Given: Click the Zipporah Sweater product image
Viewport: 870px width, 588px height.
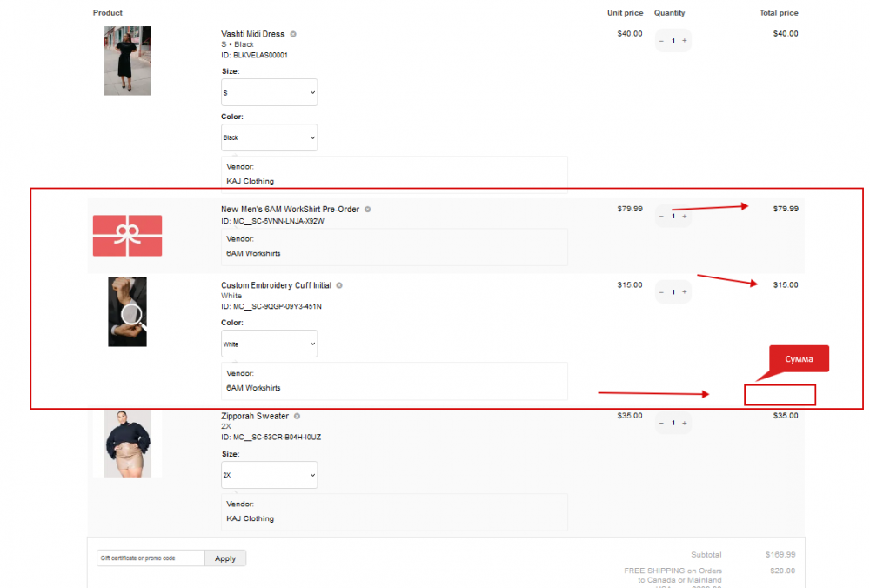Looking at the screenshot, I should pyautogui.click(x=127, y=443).
